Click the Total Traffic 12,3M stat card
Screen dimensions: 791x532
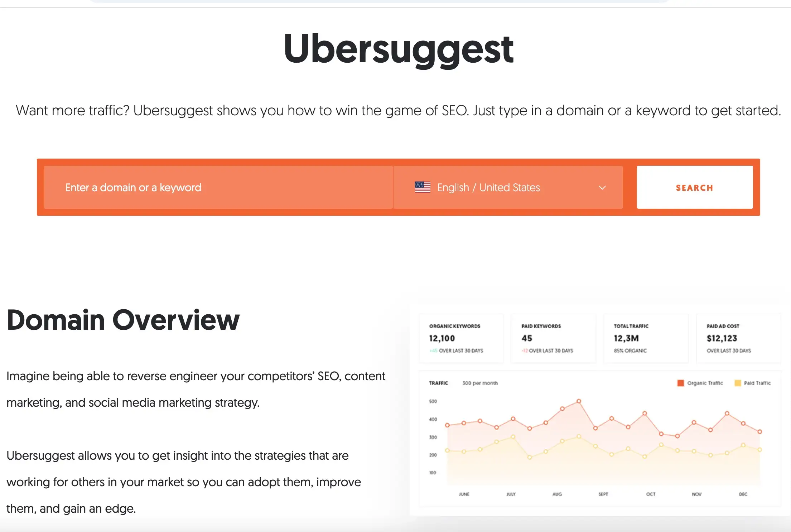(646, 338)
